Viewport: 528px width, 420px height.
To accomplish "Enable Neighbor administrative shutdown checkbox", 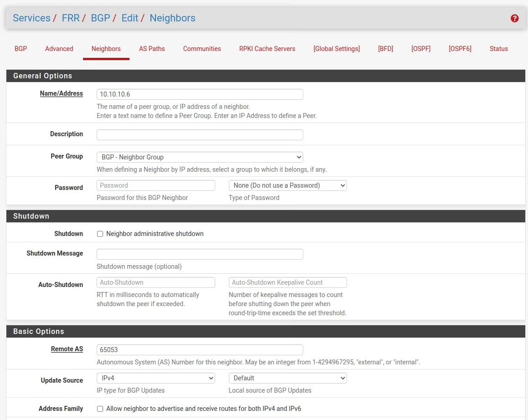I will (x=100, y=234).
